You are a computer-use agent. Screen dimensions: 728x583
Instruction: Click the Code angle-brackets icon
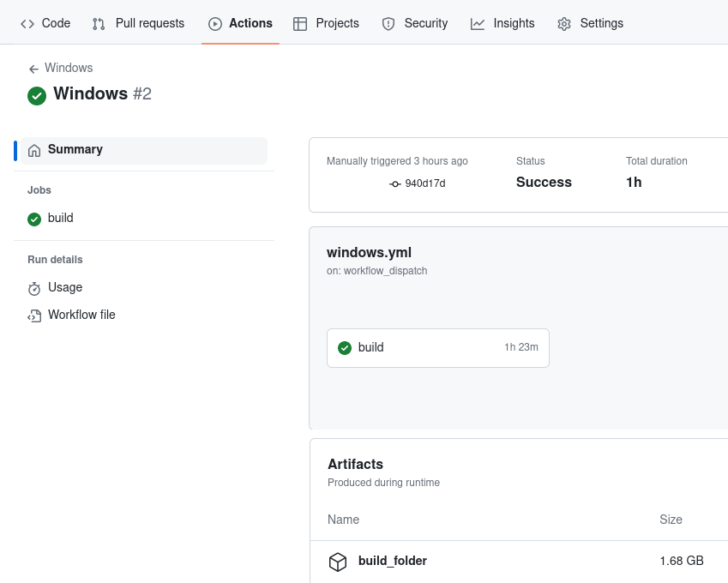[x=27, y=24]
